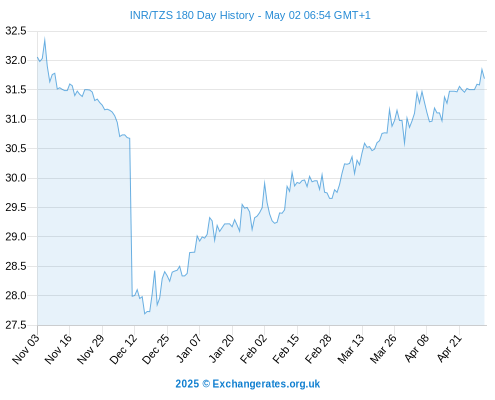Select the Dec 25 date label
This screenshot has height=400, width=495.
tap(156, 348)
